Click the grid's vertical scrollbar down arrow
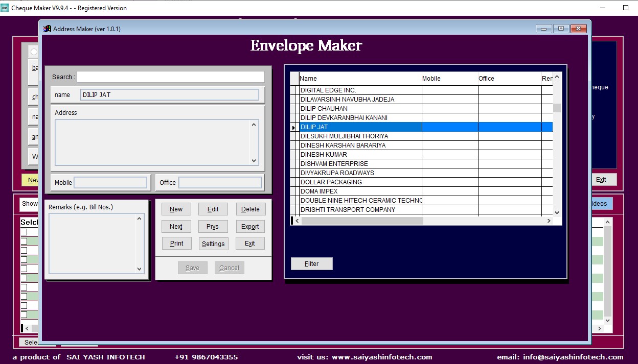The height and width of the screenshot is (364, 638). (557, 212)
